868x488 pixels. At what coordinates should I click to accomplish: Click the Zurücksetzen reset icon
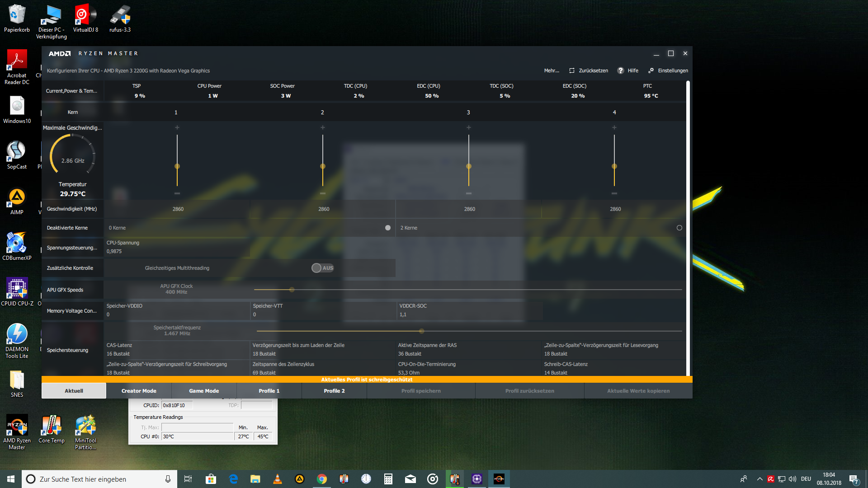(x=572, y=70)
